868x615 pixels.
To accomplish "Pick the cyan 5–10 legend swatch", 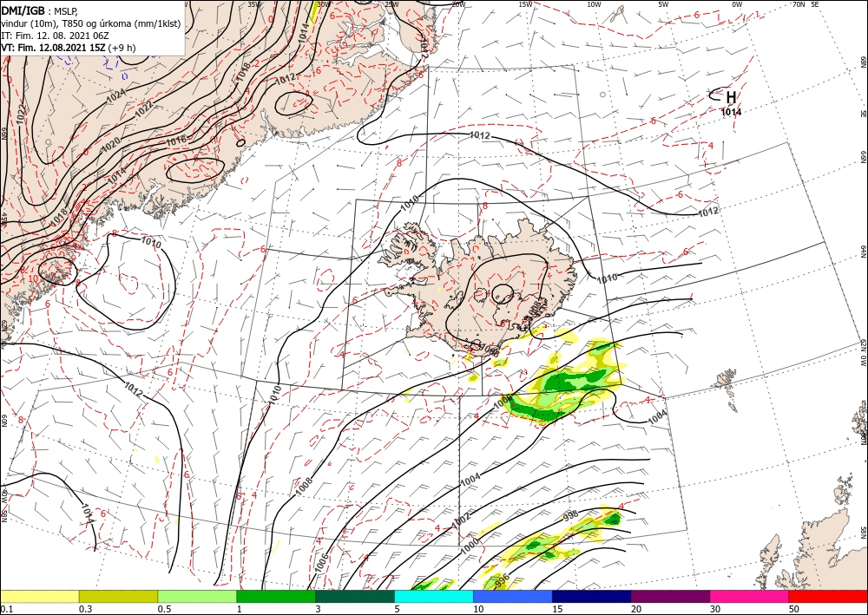I will pos(434,596).
